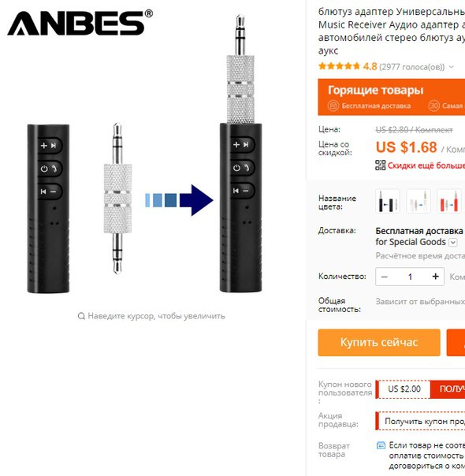The image size is (465, 476).
Task: Click the 30-day badge icon in the orange banner
Action: click(x=433, y=106)
